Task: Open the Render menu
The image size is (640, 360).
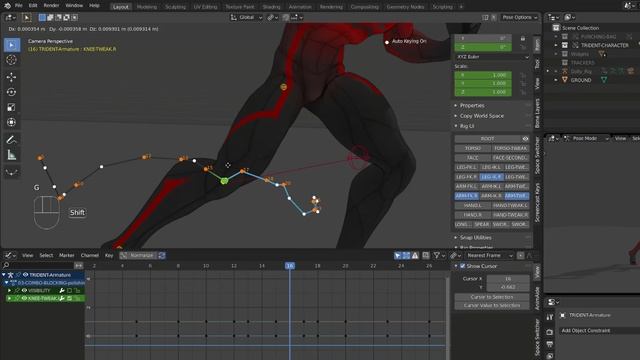Action: point(51,6)
